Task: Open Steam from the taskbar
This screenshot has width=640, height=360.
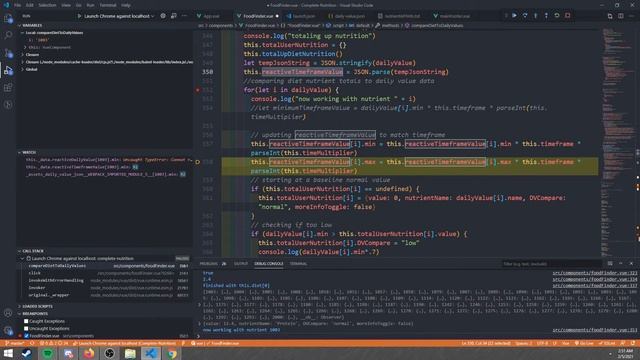Action: pyautogui.click(x=27, y=353)
